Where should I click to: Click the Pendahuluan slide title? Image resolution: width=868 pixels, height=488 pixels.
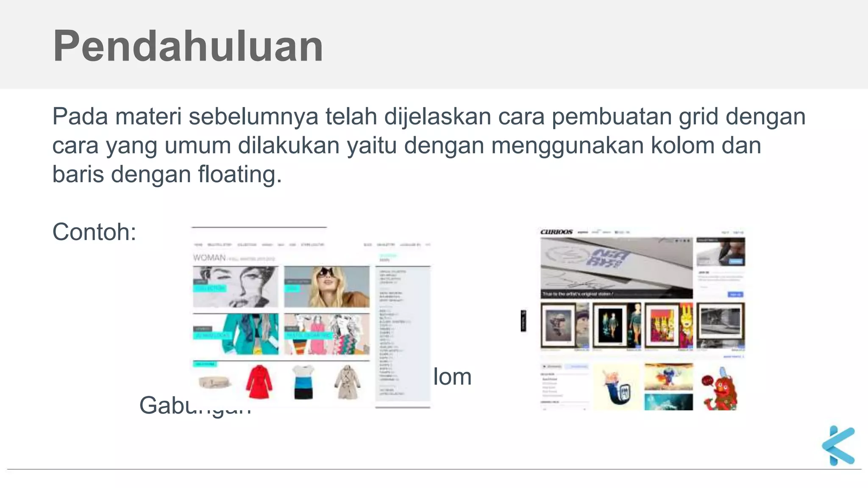(188, 46)
